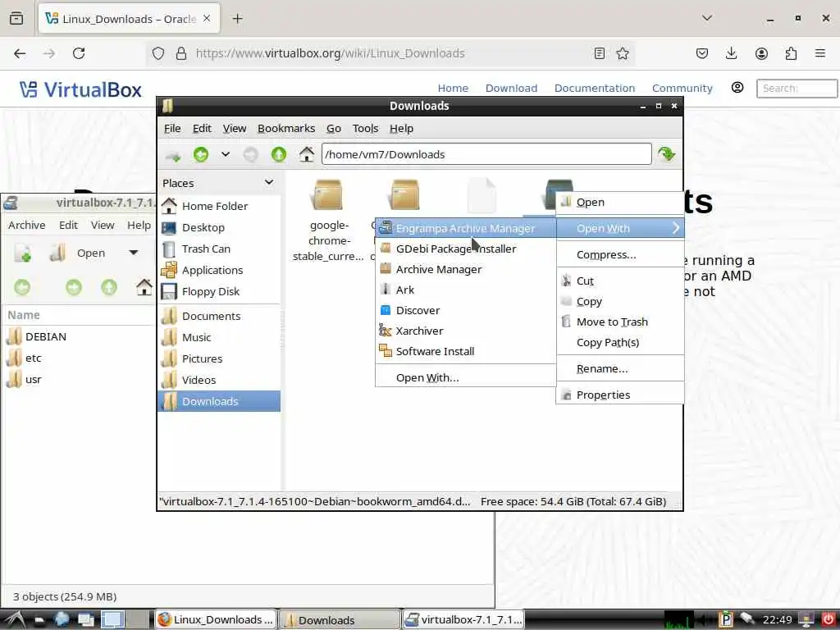Open the Download link on VirtualBox site
The height and width of the screenshot is (630, 840).
(x=511, y=88)
